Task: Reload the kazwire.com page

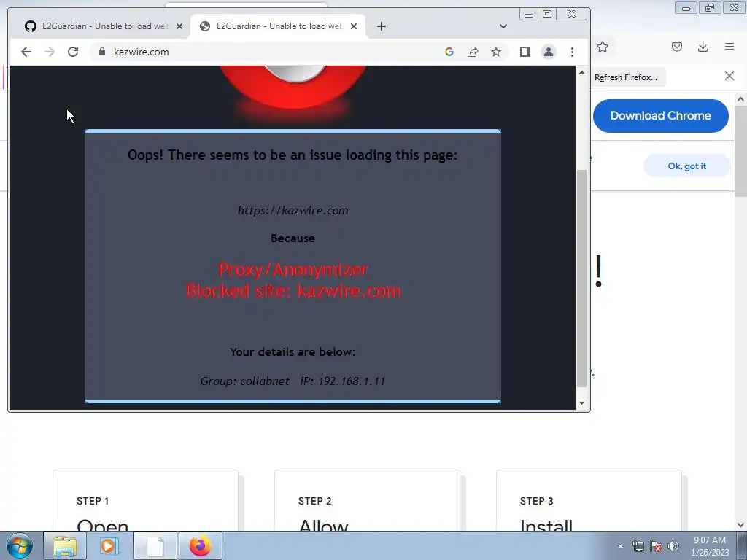Action: coord(73,52)
